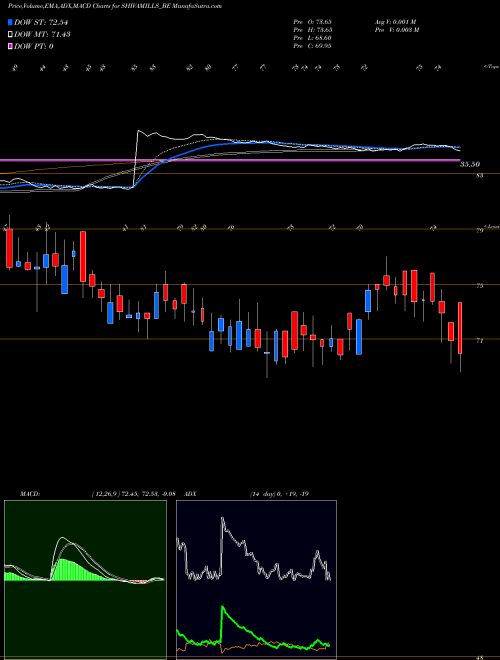Select the DOW PT: 0 label
Viewport: 500px width, 660px height.
point(34,46)
